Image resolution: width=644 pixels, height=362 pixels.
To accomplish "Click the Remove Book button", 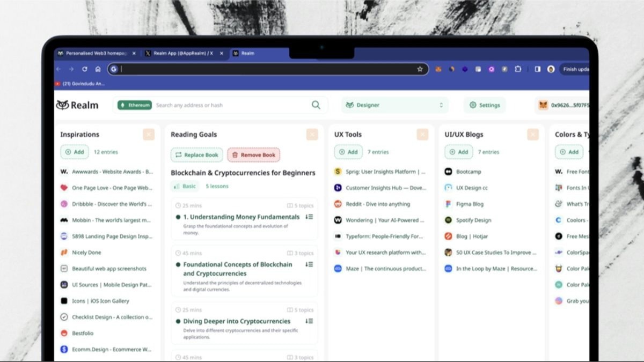I will (253, 155).
